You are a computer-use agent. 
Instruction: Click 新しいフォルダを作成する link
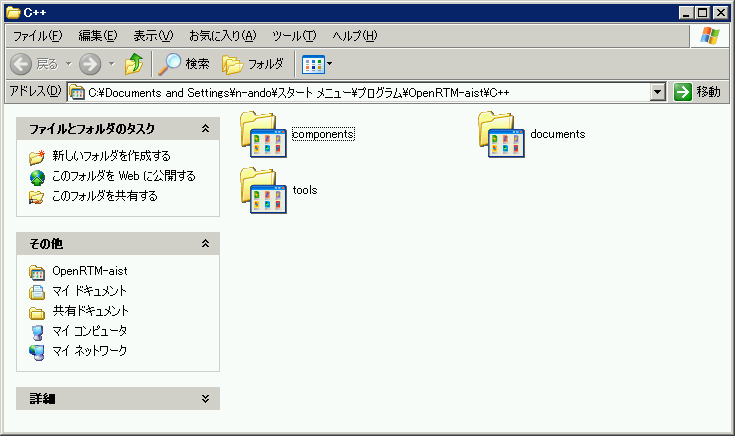pyautogui.click(x=111, y=156)
